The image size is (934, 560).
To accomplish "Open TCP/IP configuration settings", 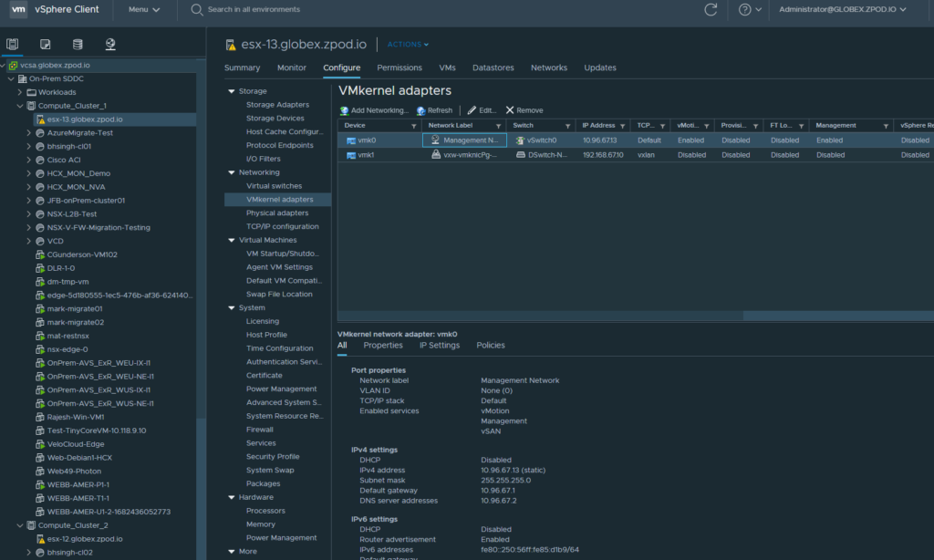I will [283, 227].
